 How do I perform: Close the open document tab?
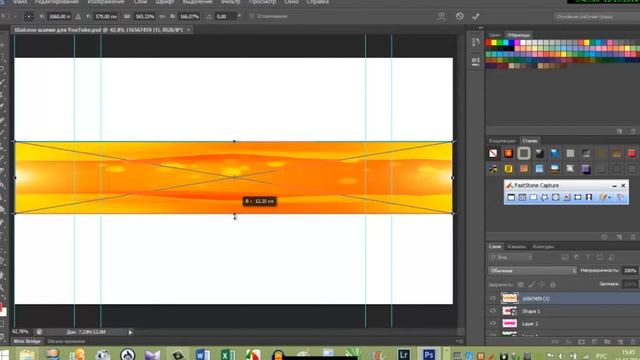click(x=189, y=30)
